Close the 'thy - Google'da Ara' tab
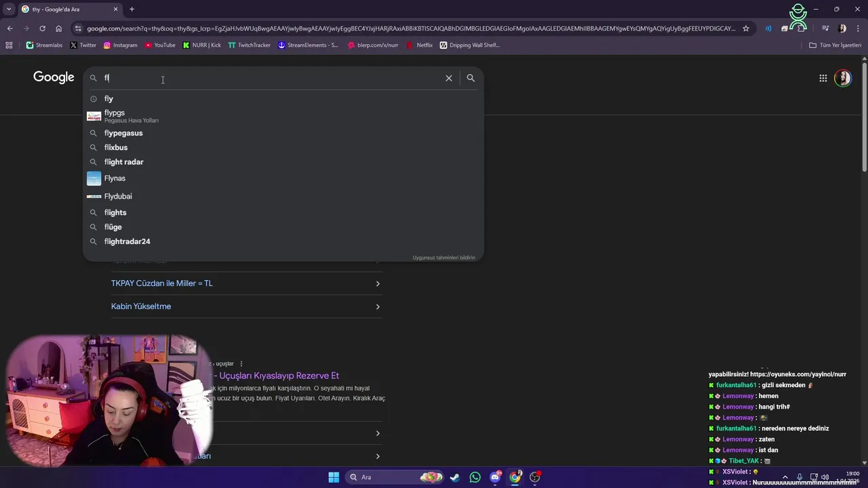This screenshot has width=868, height=488. 115,9
